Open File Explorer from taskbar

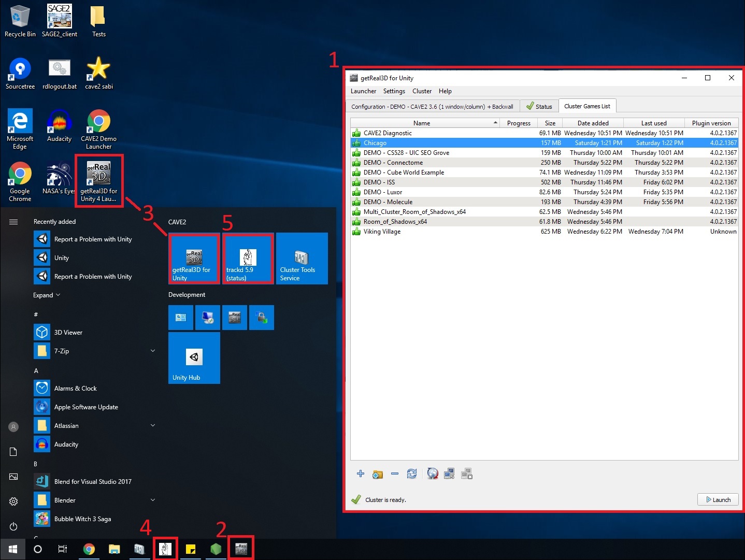click(114, 549)
